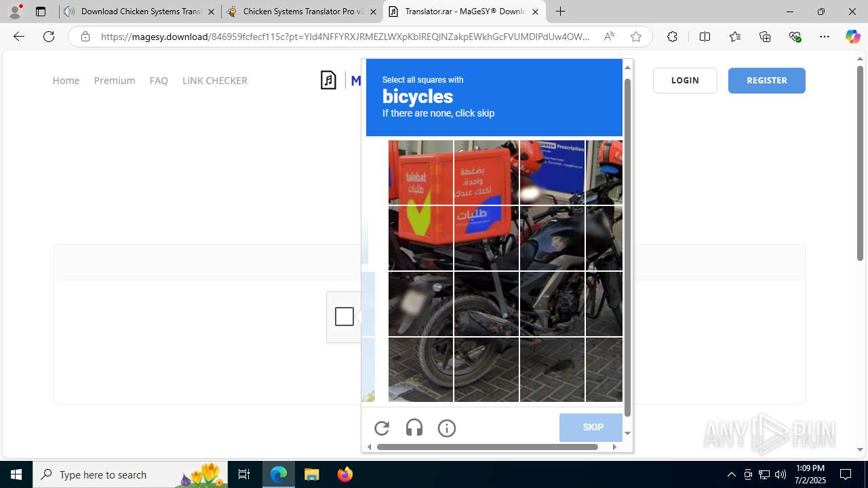The height and width of the screenshot is (488, 868).
Task: Open the LiNK CHECKER nav link
Action: click(214, 81)
